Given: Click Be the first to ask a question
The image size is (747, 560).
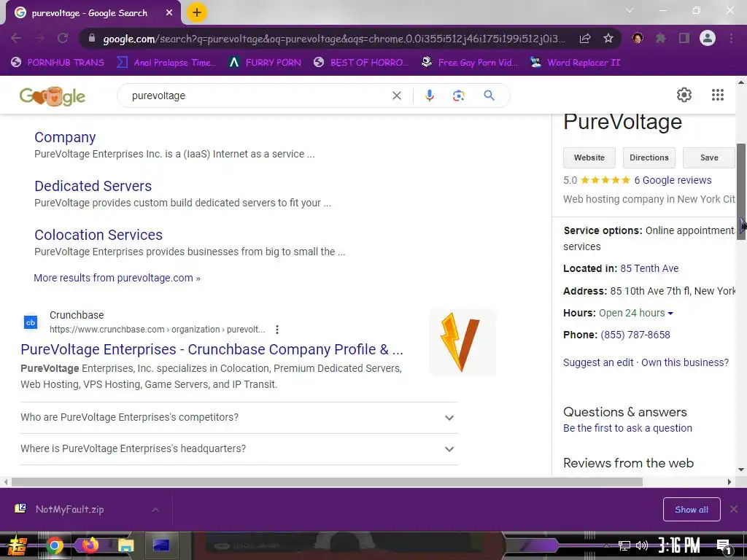Looking at the screenshot, I should (x=627, y=428).
